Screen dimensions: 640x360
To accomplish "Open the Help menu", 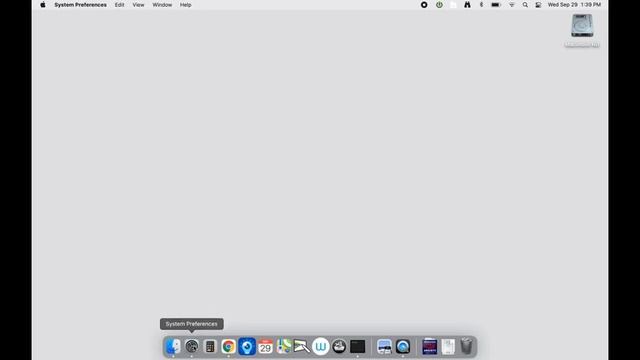I will 186,5.
